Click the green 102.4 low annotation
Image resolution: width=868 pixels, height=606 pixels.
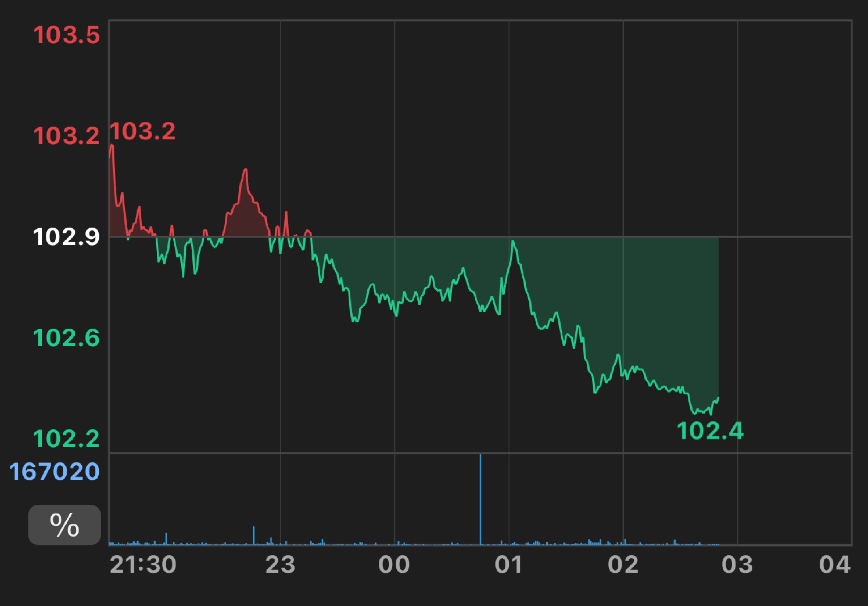coord(710,431)
